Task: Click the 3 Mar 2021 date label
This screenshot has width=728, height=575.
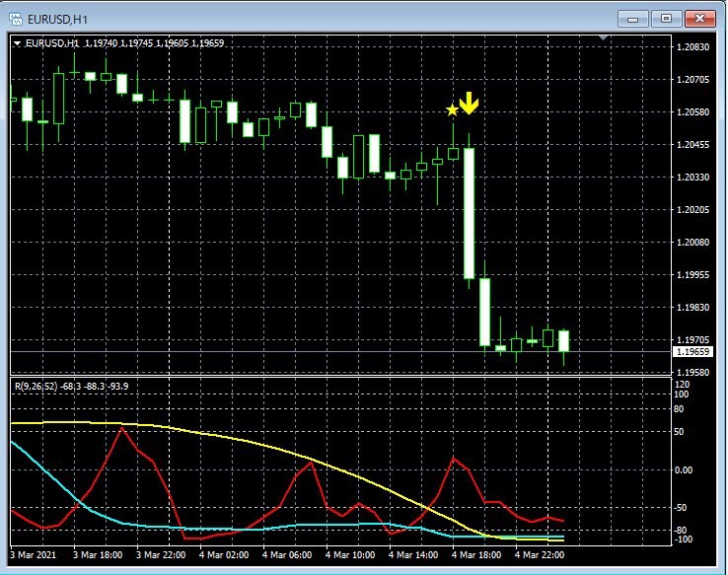Action: tap(33, 555)
